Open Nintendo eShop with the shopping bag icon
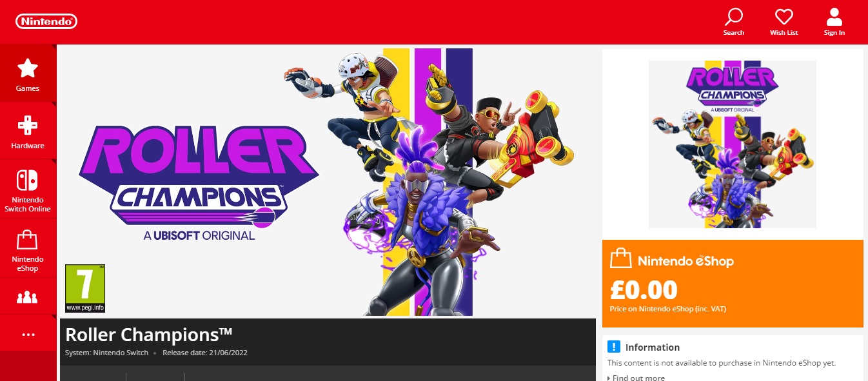The height and width of the screenshot is (381, 868). click(x=28, y=248)
